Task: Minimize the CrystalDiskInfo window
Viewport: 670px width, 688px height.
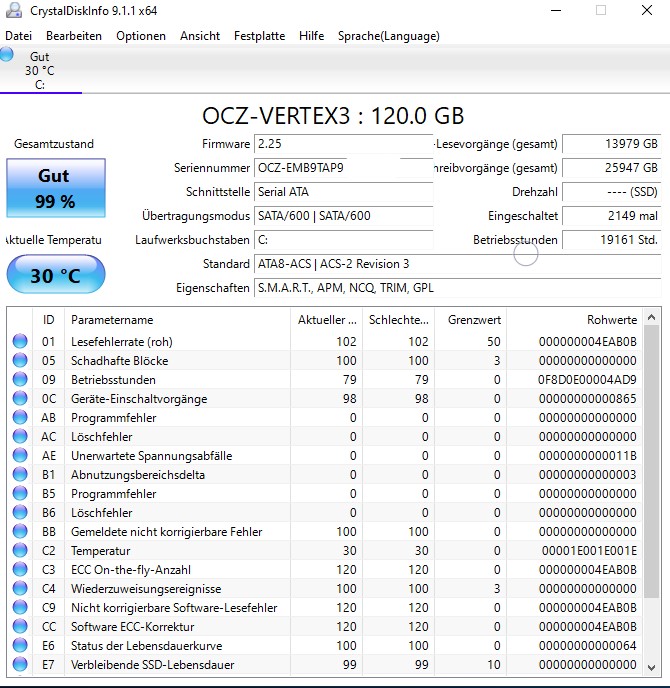Action: [x=556, y=10]
